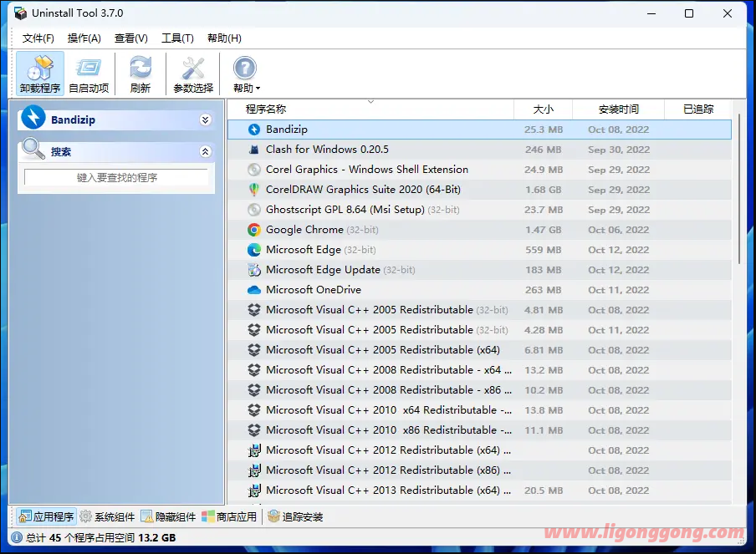Viewport: 756px width, 554px height.
Task: Select Corel Graphics Windows Shell Extension icon
Action: point(254,170)
